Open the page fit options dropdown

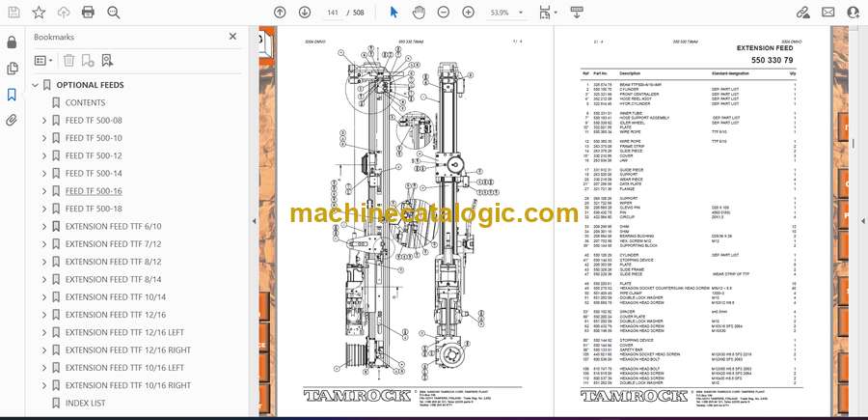(x=548, y=13)
